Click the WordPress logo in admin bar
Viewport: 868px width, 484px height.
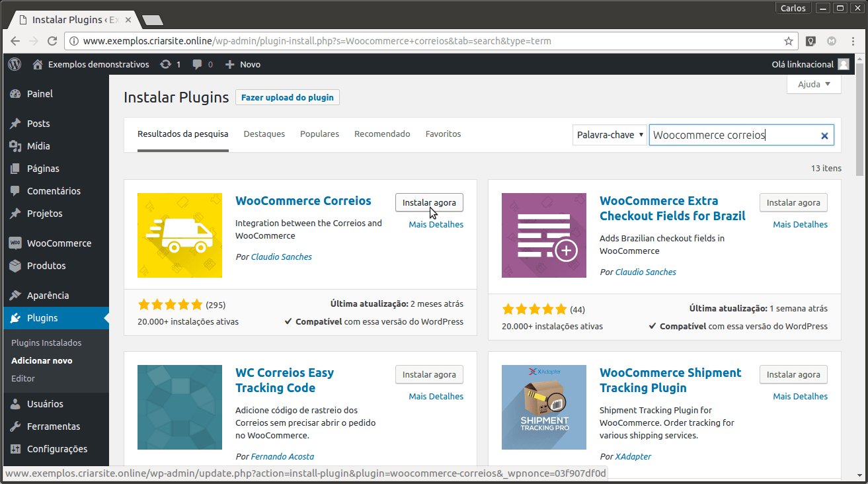pos(15,64)
